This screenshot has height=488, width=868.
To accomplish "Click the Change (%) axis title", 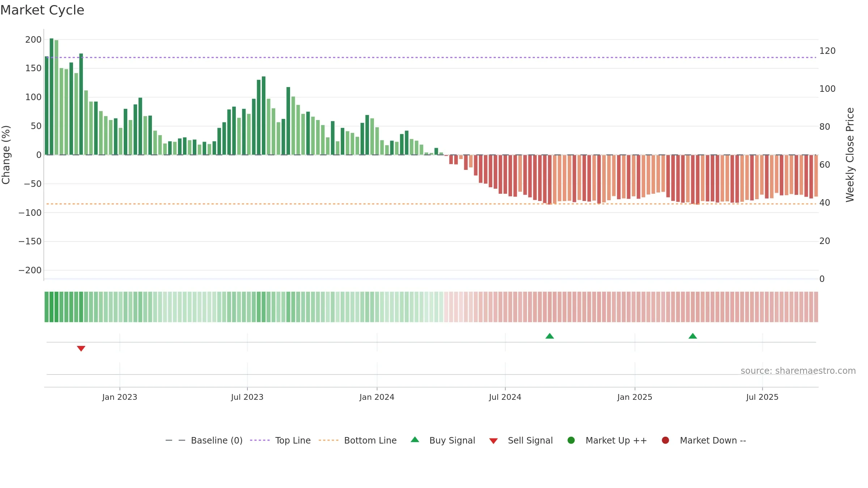I will [x=6, y=155].
